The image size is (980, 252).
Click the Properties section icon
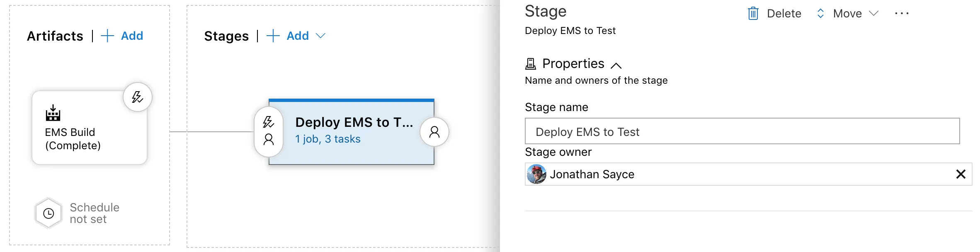point(531,64)
